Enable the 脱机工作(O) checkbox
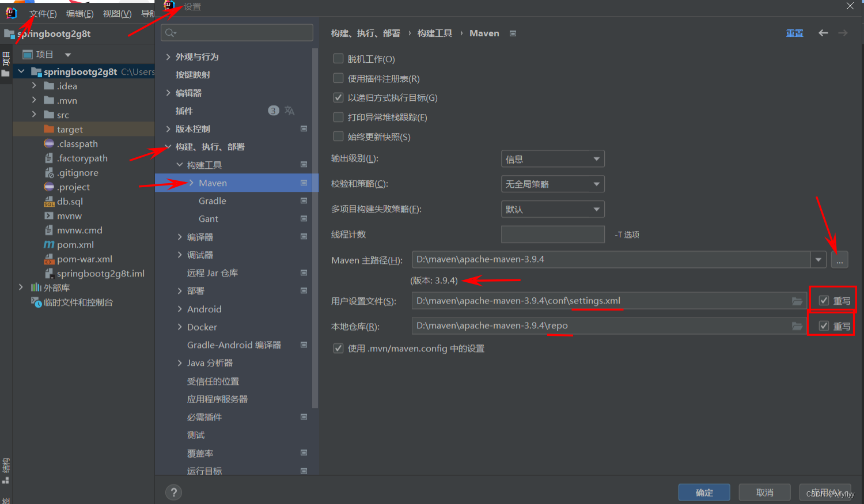 [338, 59]
